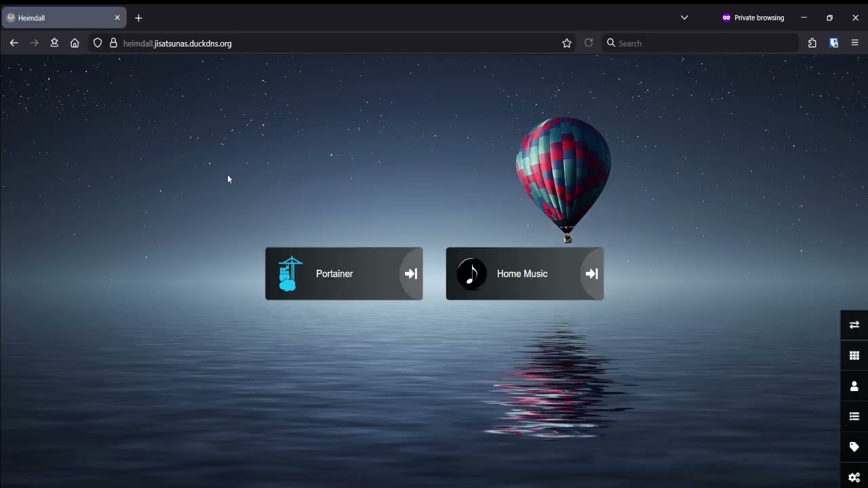Open the Heimdall dashboard grid icon
The image size is (868, 488).
(x=854, y=356)
